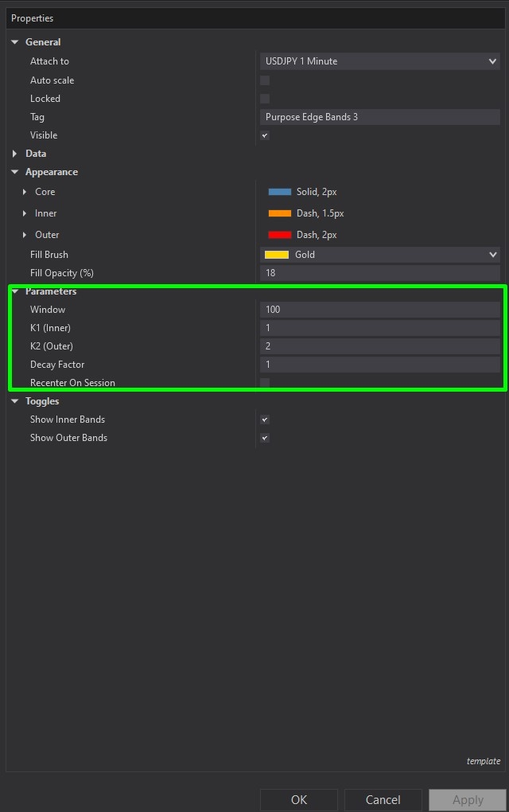This screenshot has width=509, height=812.
Task: Enable Recenter On Session
Action: (265, 383)
